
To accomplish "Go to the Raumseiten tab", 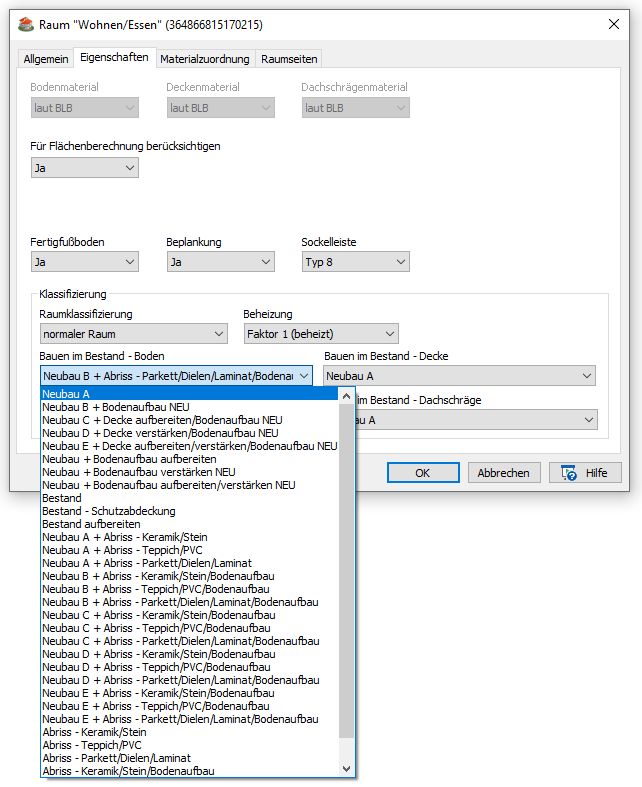I will [289, 59].
